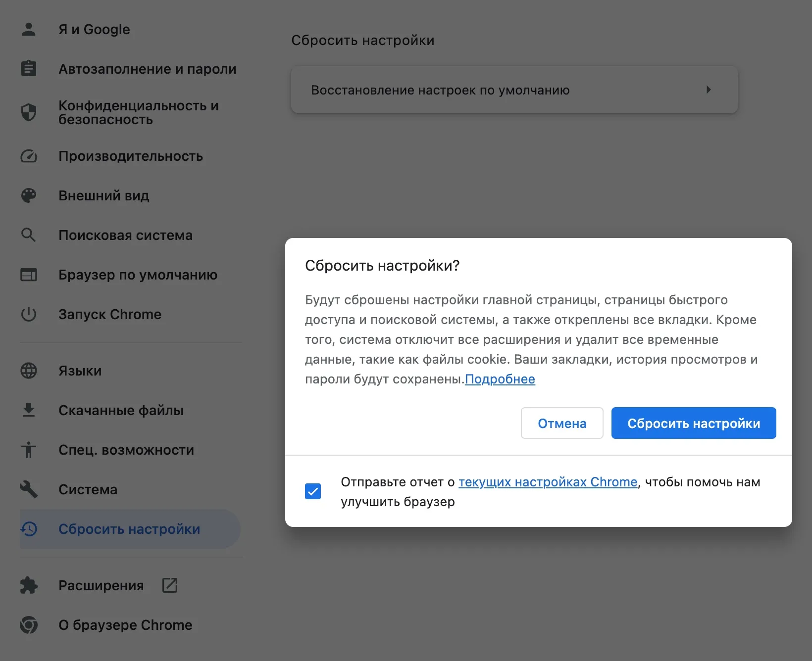812x661 pixels.
Task: Click the accessibility icon for Спец. возможности
Action: pyautogui.click(x=29, y=450)
